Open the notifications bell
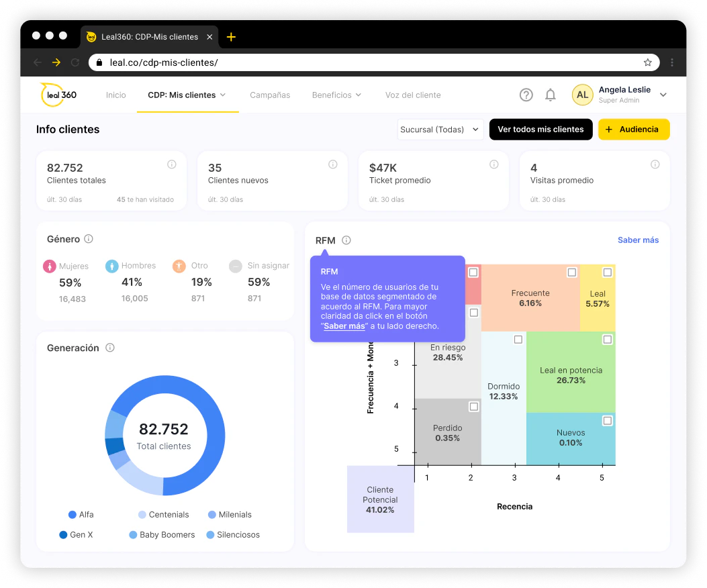 [x=551, y=95]
